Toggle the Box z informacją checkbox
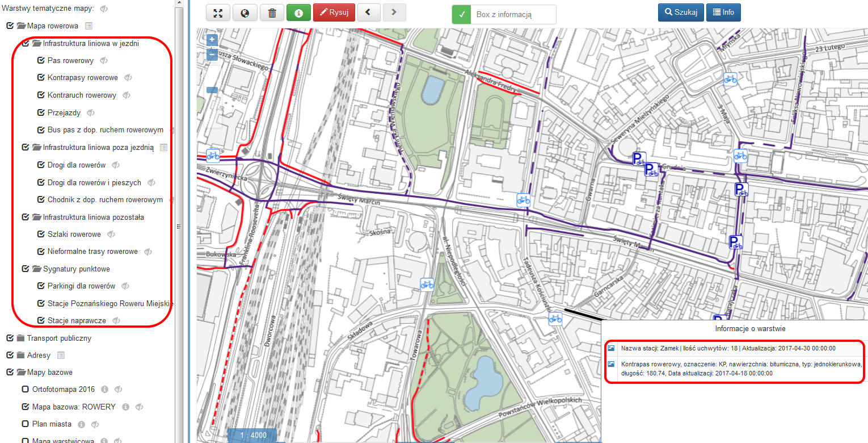The image size is (868, 443). click(x=462, y=15)
